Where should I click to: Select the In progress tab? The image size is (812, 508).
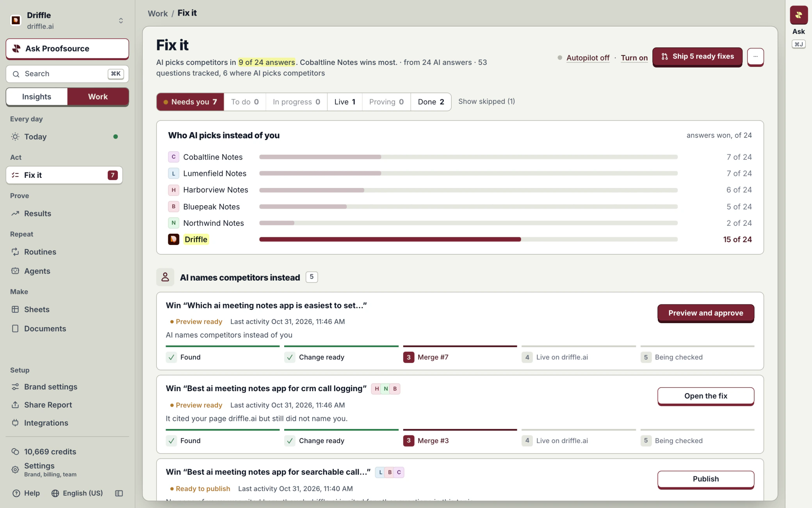(296, 102)
